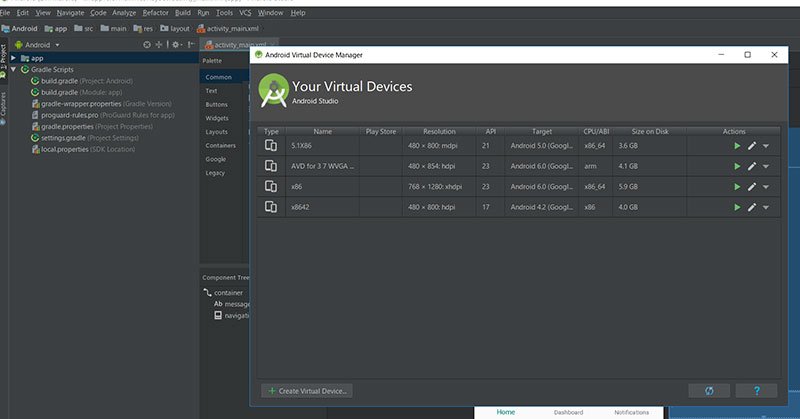Open more actions dropdown for 5.1X86
The image size is (800, 419).
coord(766,146)
